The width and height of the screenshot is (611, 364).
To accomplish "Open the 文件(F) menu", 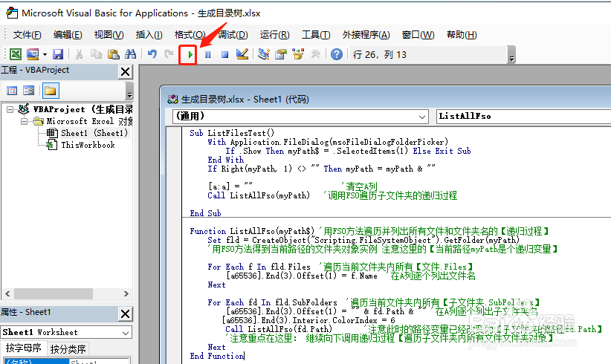I will pos(27,35).
